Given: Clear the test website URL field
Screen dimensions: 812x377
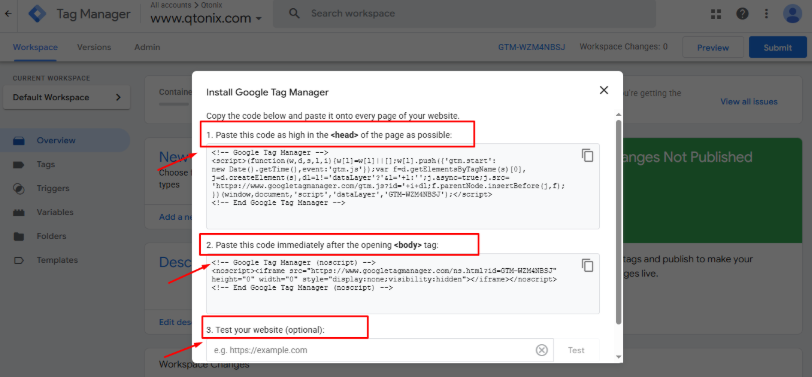Looking at the screenshot, I should tap(541, 351).
